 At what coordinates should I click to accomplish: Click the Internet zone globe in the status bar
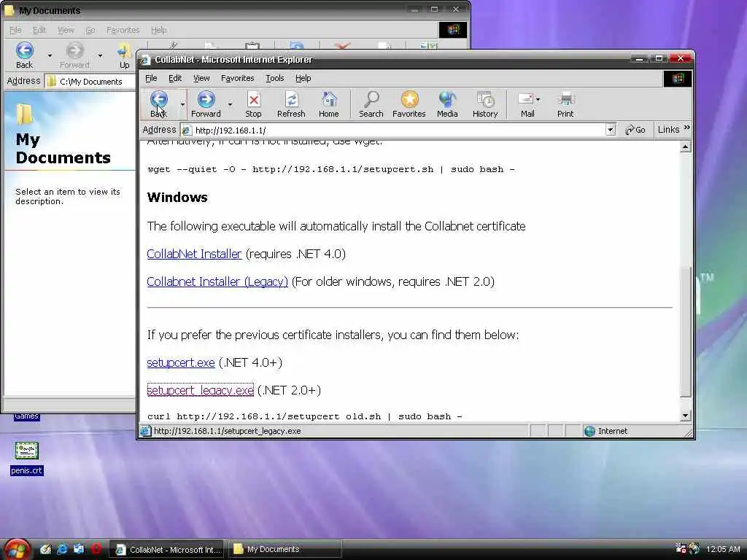point(589,431)
